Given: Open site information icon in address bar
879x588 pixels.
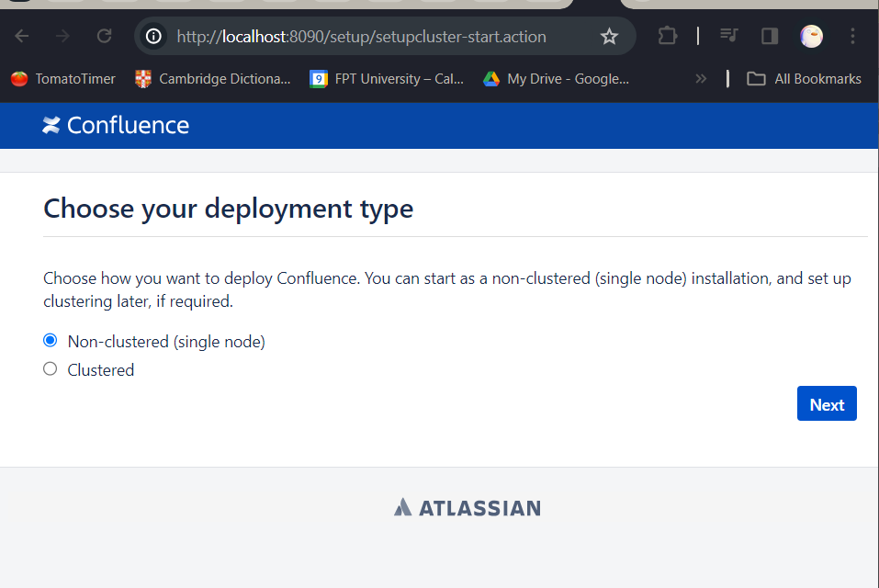Looking at the screenshot, I should coord(153,37).
